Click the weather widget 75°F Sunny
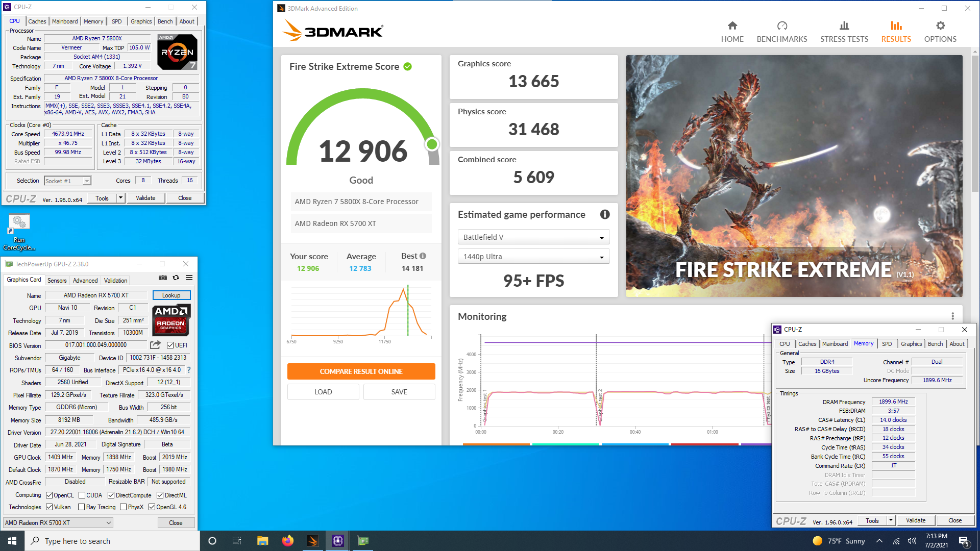 click(839, 541)
